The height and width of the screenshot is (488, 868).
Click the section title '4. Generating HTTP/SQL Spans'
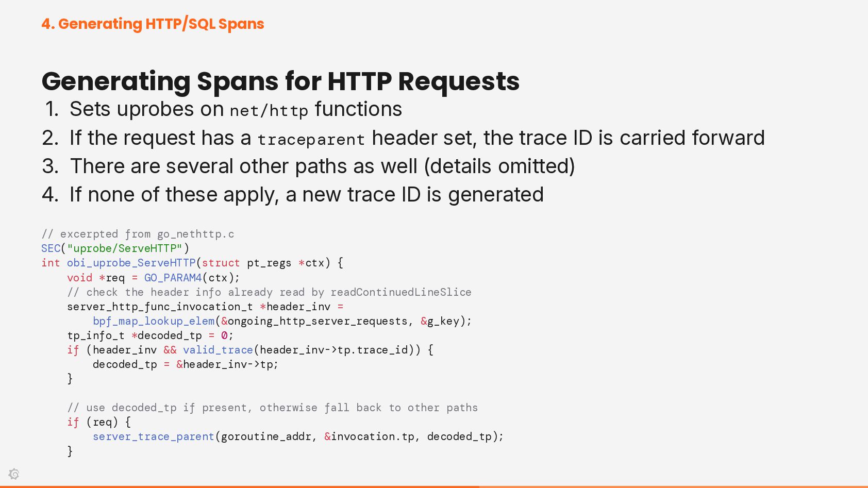153,24
